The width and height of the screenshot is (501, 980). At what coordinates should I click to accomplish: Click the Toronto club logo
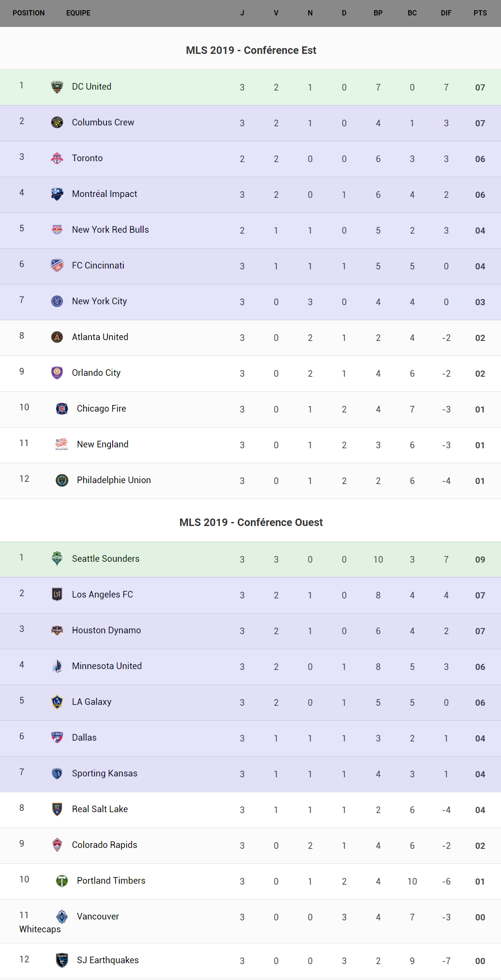(x=57, y=158)
